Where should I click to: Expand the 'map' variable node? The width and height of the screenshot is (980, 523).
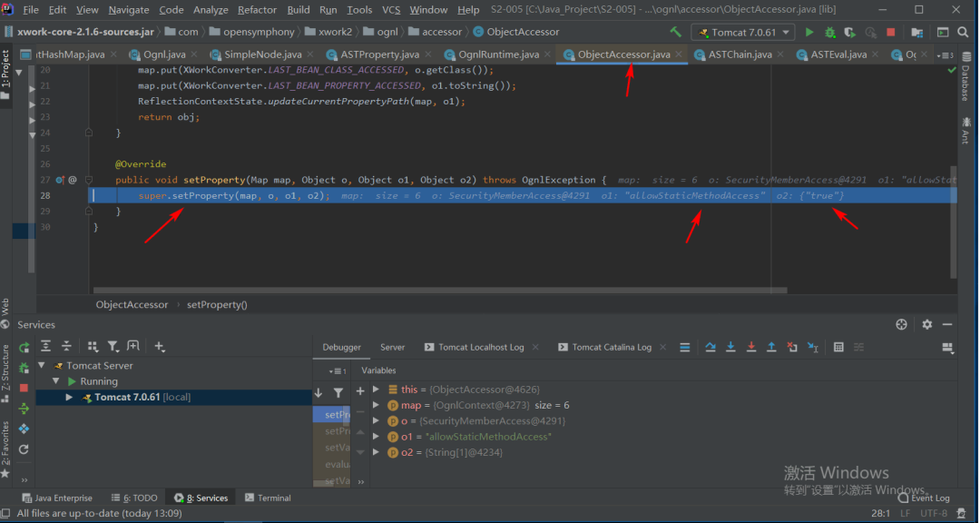point(376,405)
